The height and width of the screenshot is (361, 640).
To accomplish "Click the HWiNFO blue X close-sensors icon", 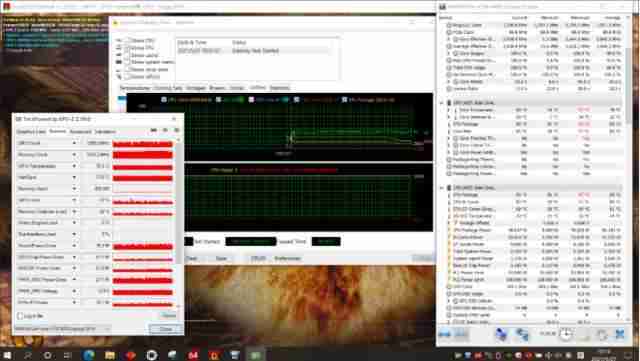I will 620,334.
